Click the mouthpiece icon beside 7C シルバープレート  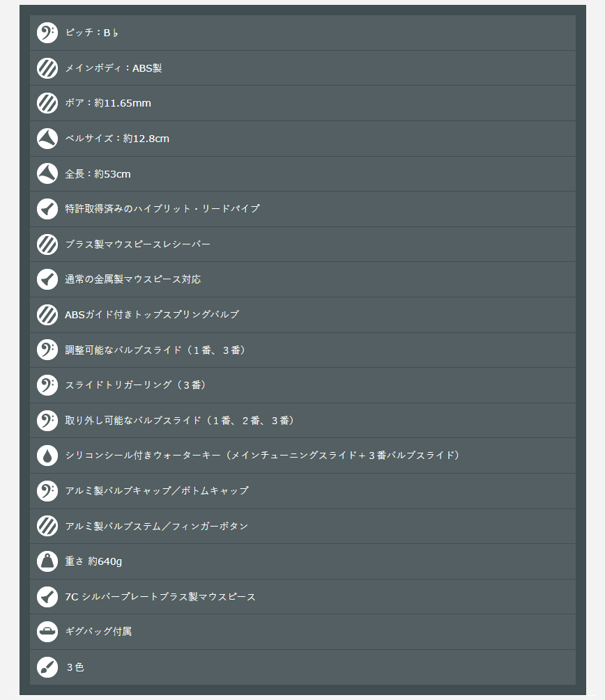tap(47, 596)
